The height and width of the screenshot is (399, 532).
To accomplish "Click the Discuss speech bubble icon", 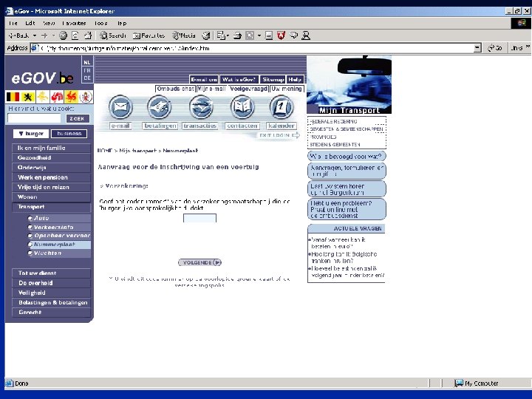I will pos(294,35).
